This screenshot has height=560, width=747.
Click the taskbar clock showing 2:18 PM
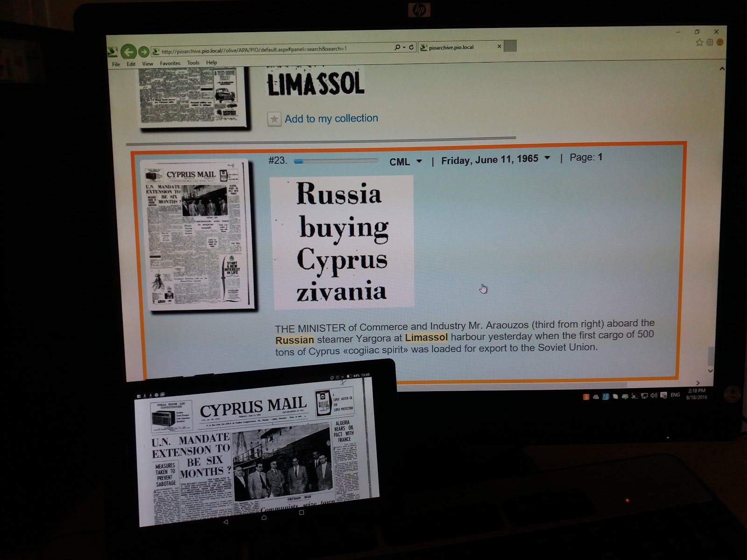697,394
